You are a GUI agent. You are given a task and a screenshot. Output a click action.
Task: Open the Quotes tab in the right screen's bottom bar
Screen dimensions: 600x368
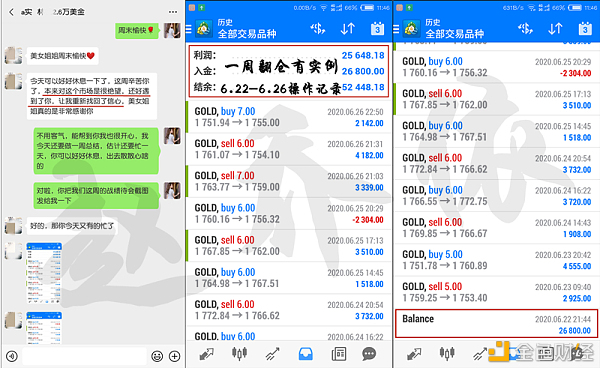[414, 354]
